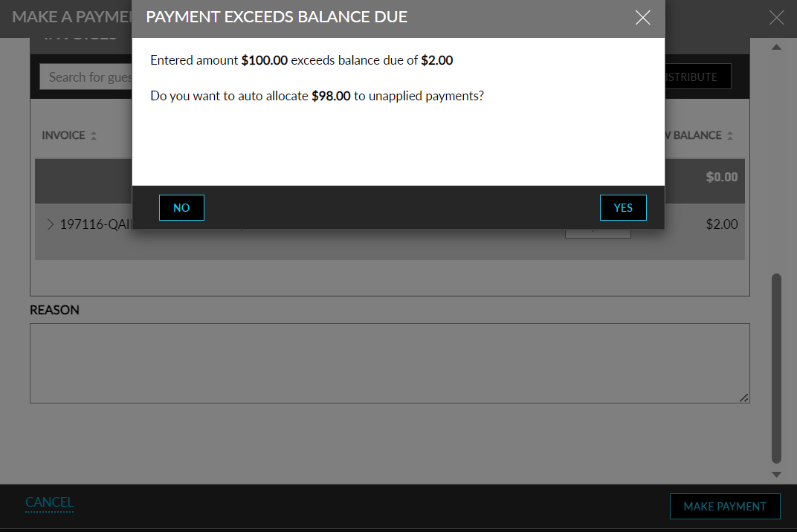Screen dimensions: 797x532
Task: Click the scrollbar down arrow
Action: point(776,474)
